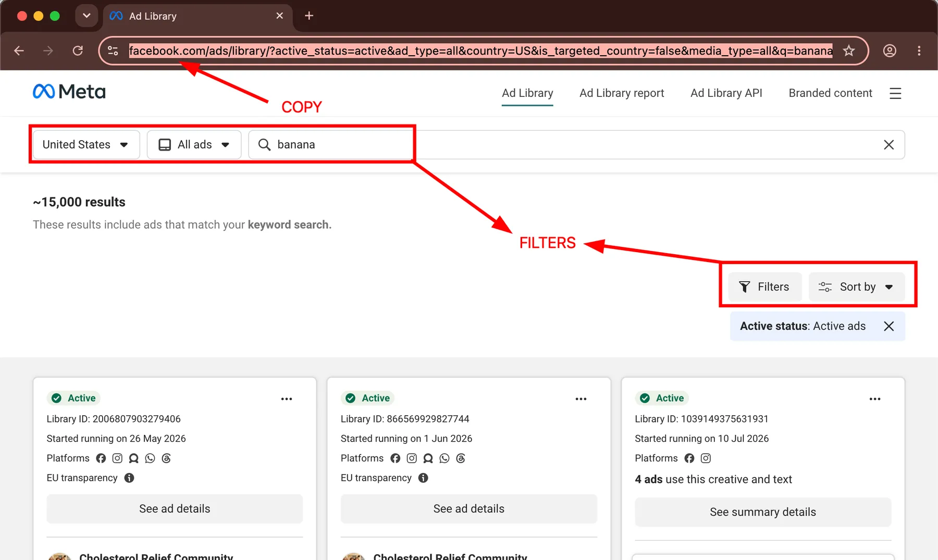Open options for Library ID 1039149375631931

875,399
